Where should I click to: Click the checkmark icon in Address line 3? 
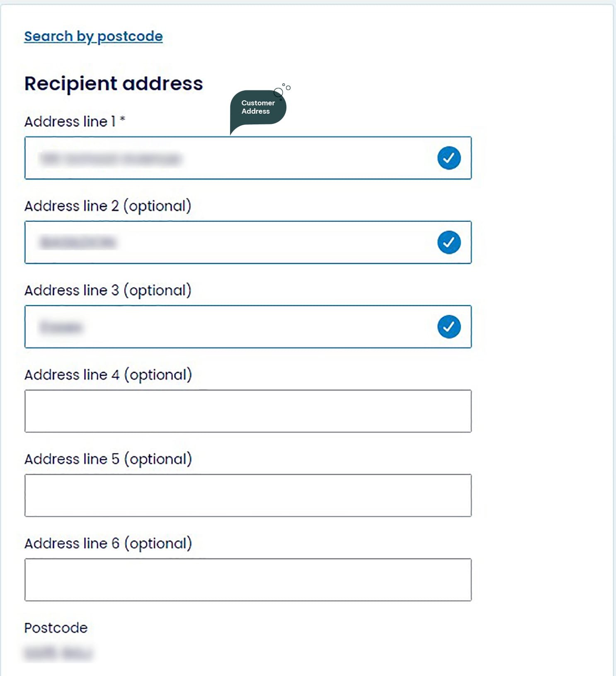[449, 327]
